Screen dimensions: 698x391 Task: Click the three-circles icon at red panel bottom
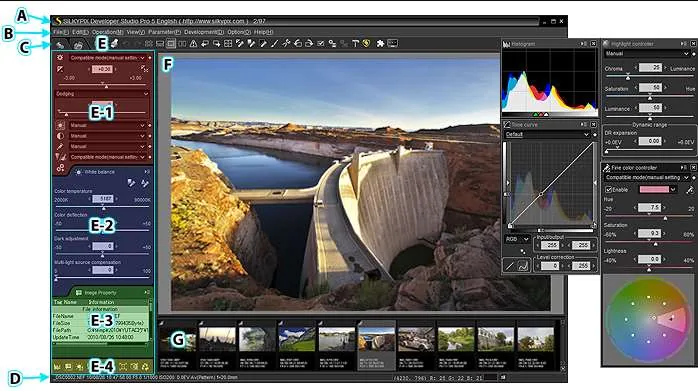(60, 167)
